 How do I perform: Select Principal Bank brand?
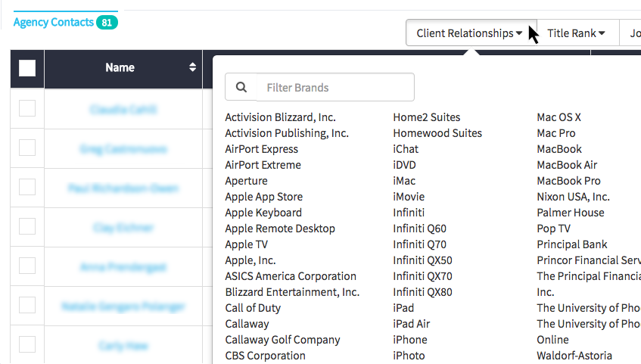pyautogui.click(x=572, y=245)
